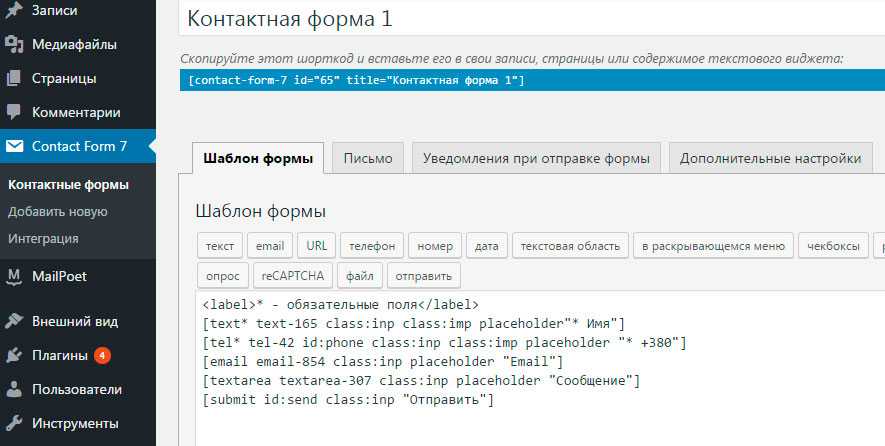Click the Комментарии speech bubble icon
The image size is (885, 446).
click(14, 112)
